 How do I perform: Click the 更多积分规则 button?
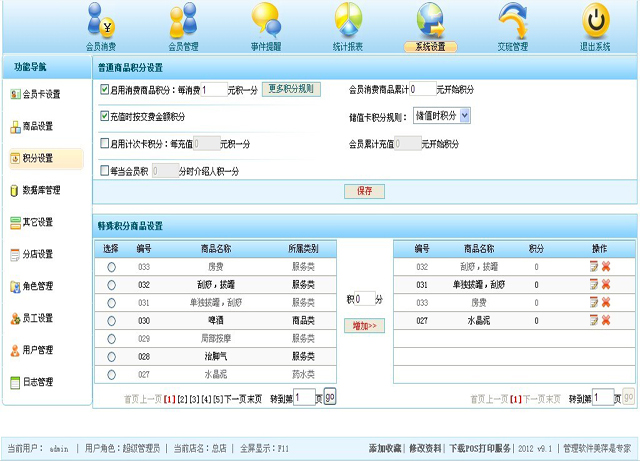pyautogui.click(x=291, y=89)
